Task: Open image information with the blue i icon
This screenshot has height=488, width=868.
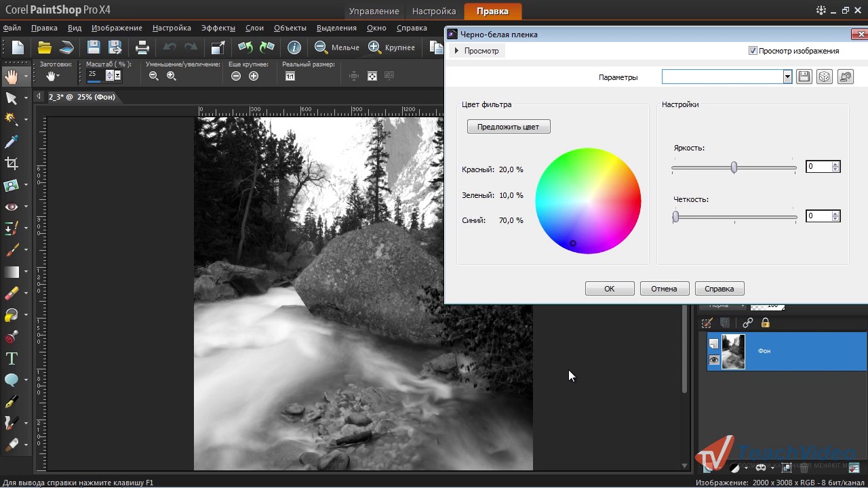Action: pos(294,47)
